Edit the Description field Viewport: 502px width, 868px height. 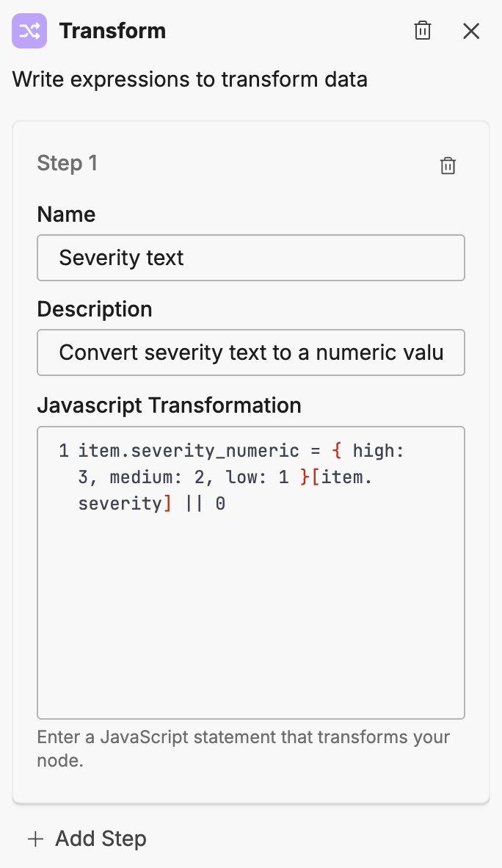[x=251, y=352]
